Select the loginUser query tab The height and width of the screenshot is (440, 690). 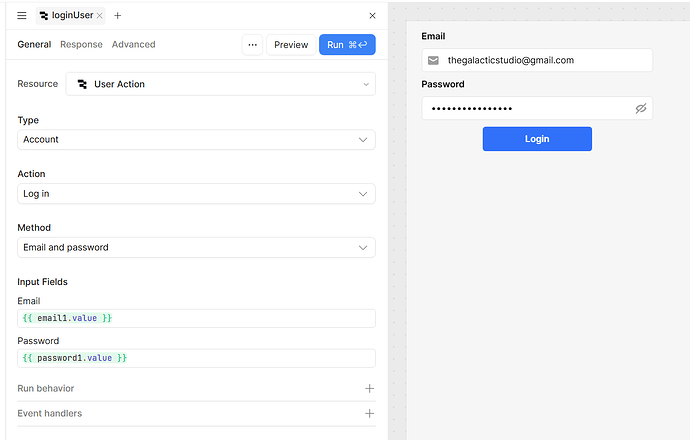coord(70,16)
